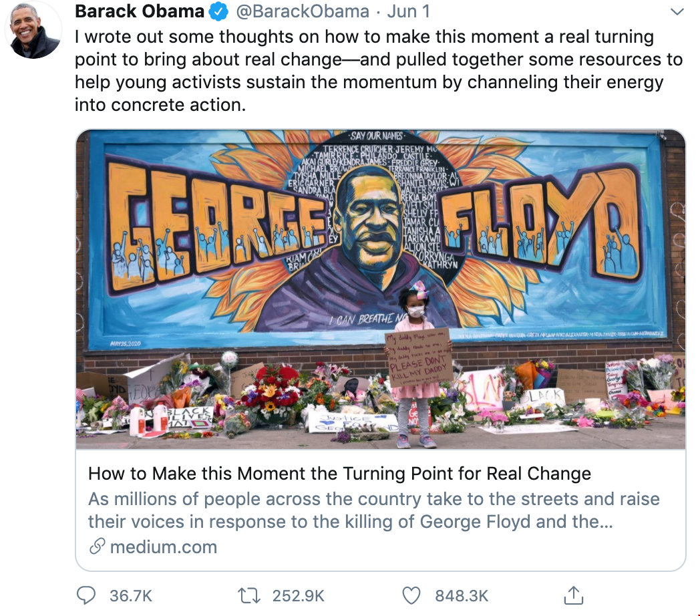The width and height of the screenshot is (700, 616).
Task: Expand the tweet options chevron
Action: pyautogui.click(x=677, y=12)
